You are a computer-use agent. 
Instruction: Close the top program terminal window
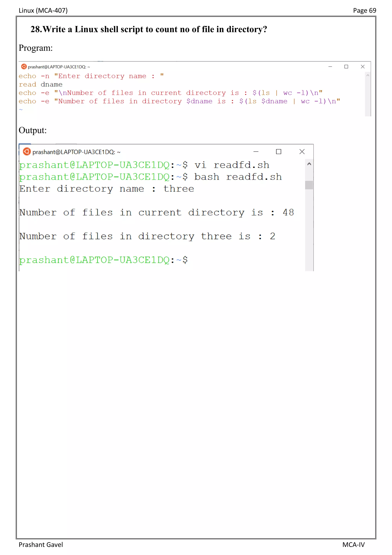click(x=363, y=67)
